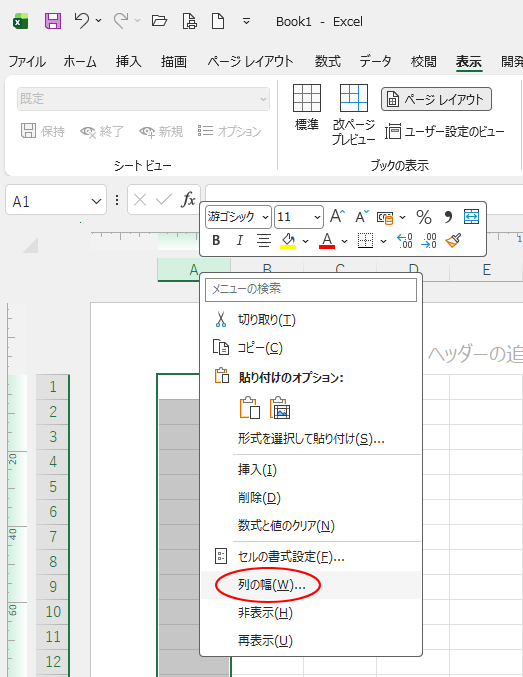This screenshot has height=677, width=523.
Task: Click the print preview icon
Action: click(x=190, y=20)
